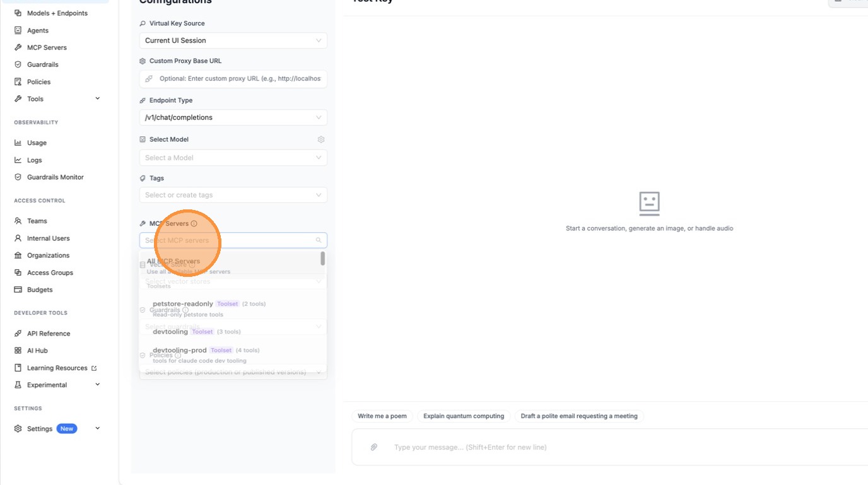Click the Models + Endpoints icon

(x=18, y=13)
